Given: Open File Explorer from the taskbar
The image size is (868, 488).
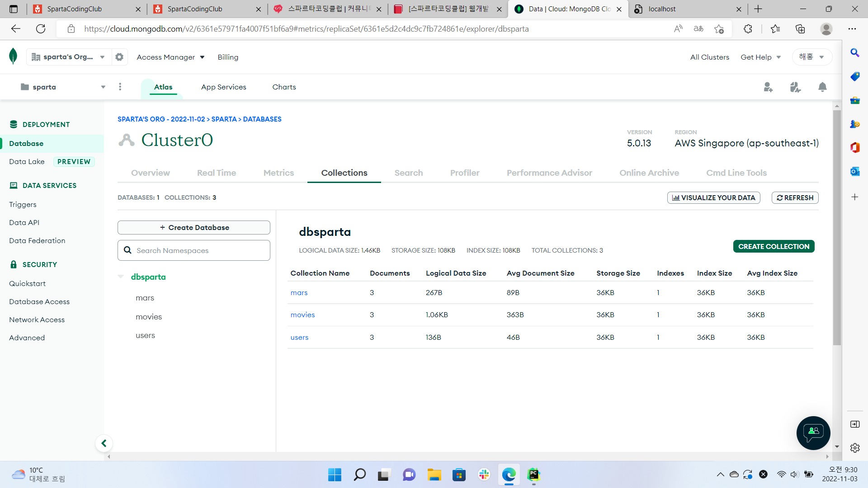Looking at the screenshot, I should 434,475.
